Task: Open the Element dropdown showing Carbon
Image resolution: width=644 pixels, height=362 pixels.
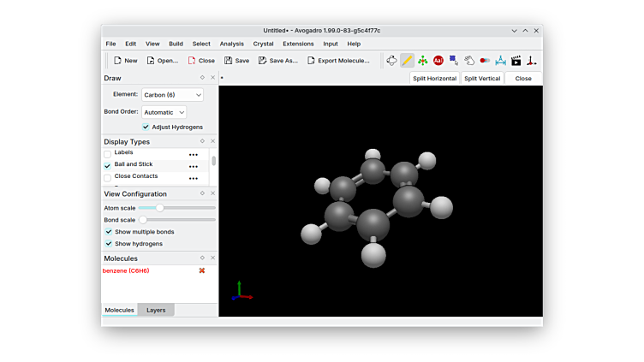Action: [x=172, y=95]
